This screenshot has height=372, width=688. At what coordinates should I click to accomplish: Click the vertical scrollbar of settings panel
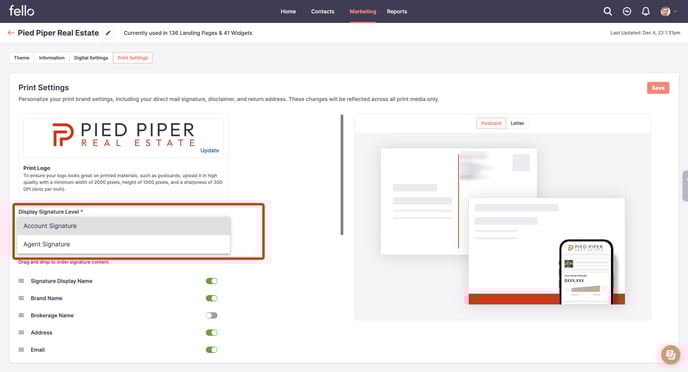click(342, 175)
